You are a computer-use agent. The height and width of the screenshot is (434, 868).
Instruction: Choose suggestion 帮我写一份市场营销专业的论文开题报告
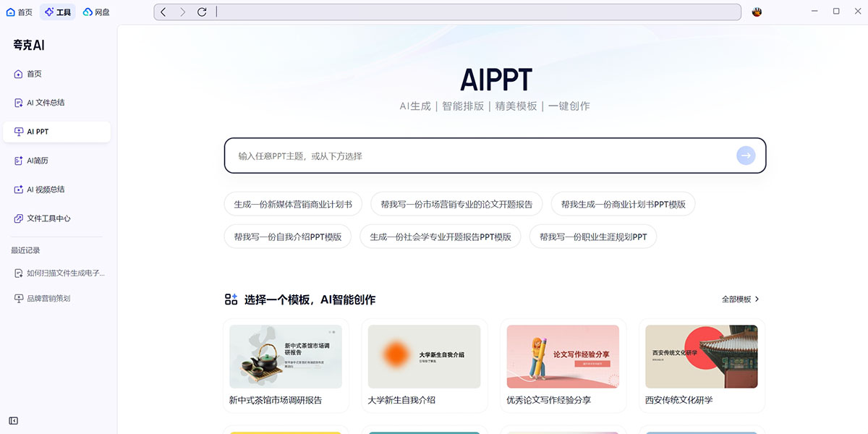point(456,205)
